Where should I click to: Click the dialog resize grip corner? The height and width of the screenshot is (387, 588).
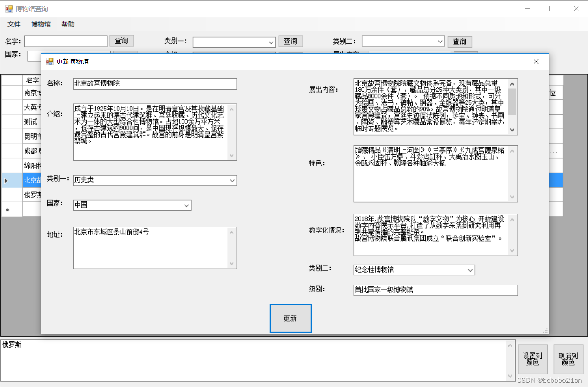pyautogui.click(x=545, y=330)
